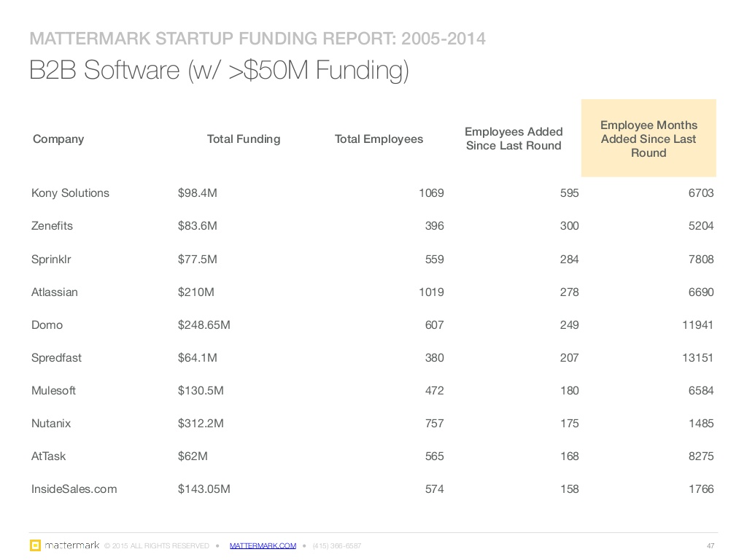Click the $143.05M funding value
Screen dimensions: 747x560
point(204,489)
